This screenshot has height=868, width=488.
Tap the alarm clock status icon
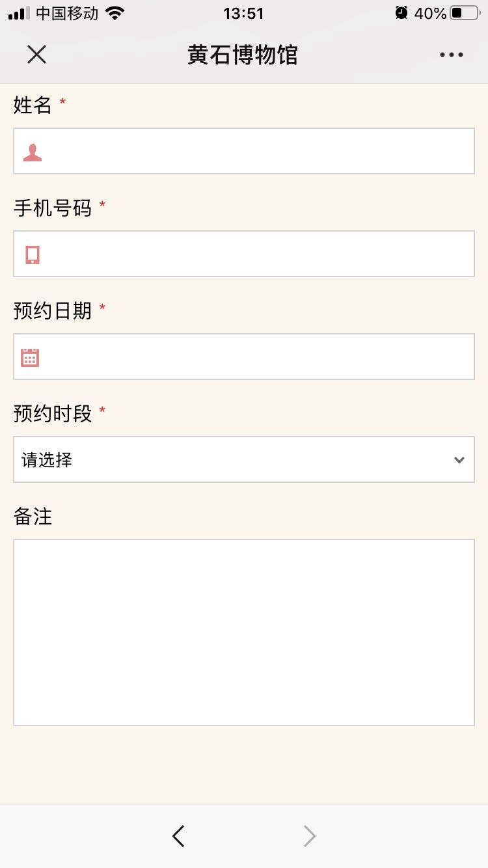pos(401,13)
